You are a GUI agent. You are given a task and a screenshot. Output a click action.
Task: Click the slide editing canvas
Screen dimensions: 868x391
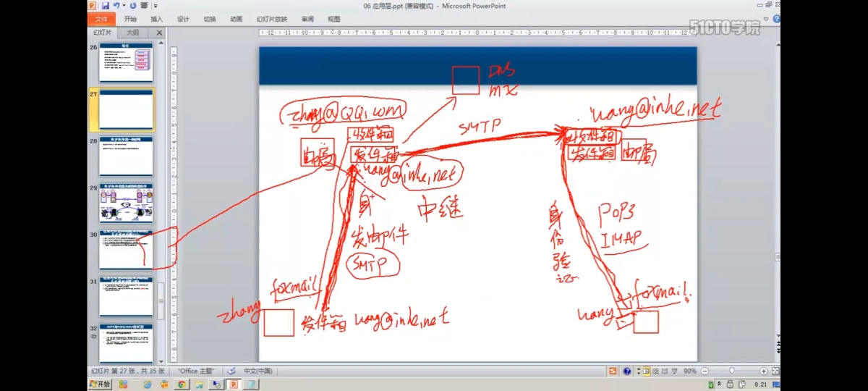tap(478, 204)
